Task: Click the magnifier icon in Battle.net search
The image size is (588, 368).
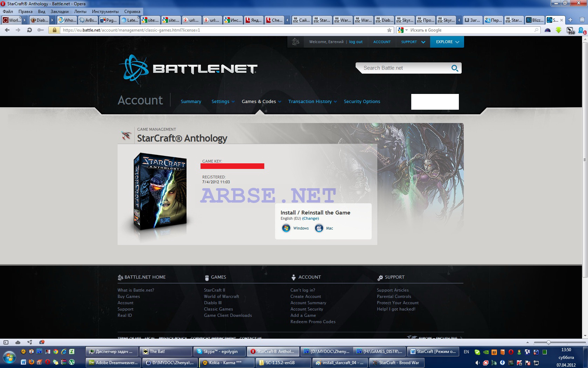Action: [x=455, y=68]
